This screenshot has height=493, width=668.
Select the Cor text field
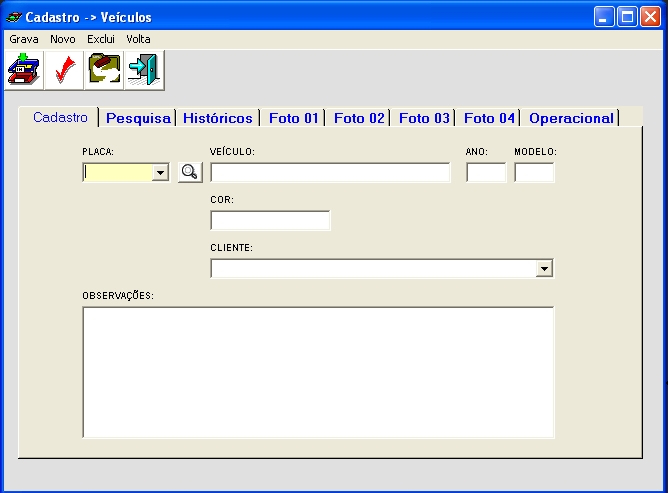tap(270, 221)
